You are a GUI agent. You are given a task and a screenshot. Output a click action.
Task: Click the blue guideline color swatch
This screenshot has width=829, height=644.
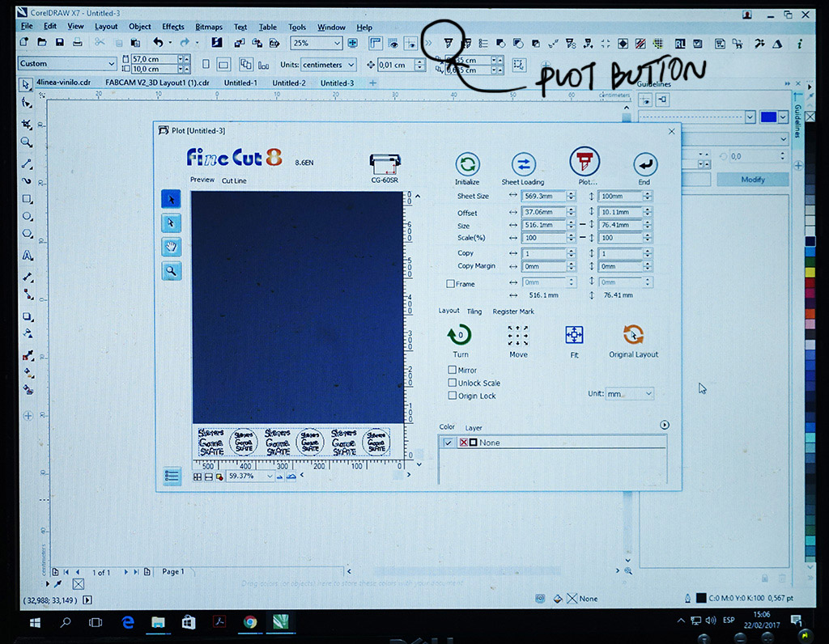tap(768, 117)
